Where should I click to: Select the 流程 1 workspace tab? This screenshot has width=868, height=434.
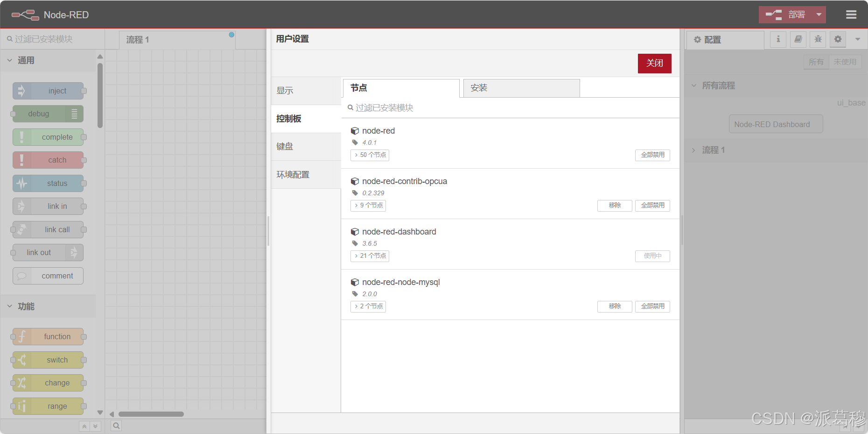(x=177, y=40)
